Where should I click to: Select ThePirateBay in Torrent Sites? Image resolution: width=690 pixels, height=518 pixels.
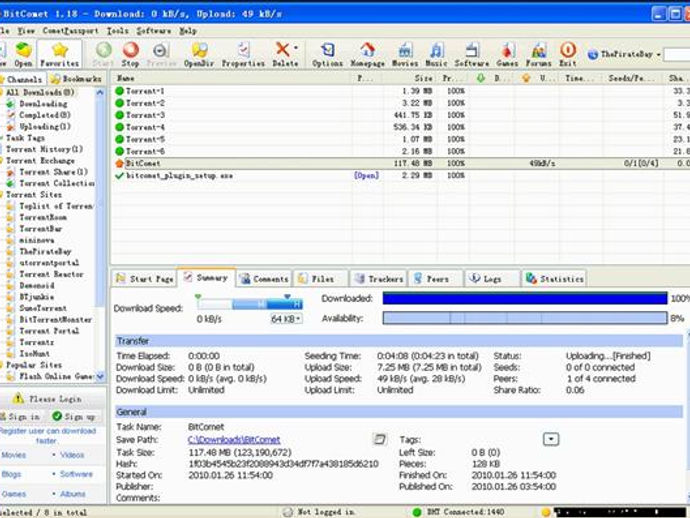click(45, 251)
